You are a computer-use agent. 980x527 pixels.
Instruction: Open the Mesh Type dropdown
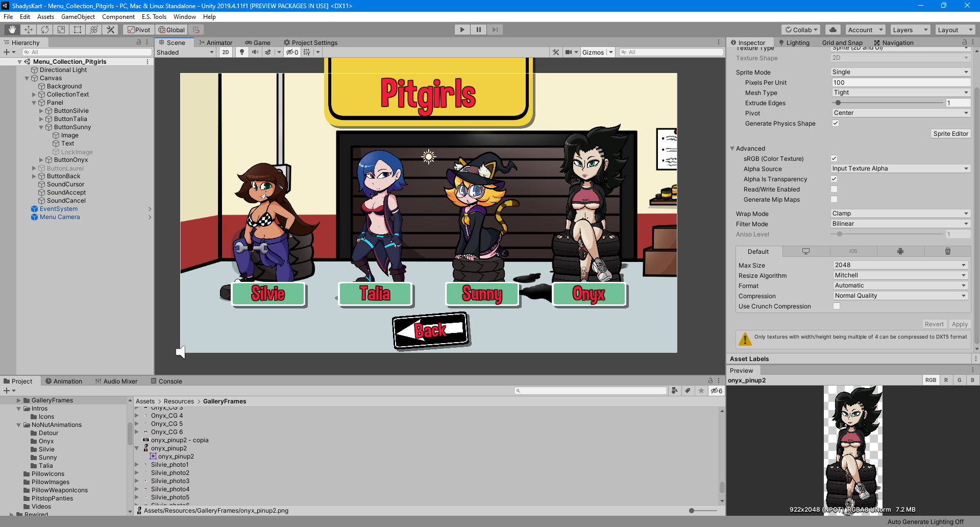tap(900, 92)
